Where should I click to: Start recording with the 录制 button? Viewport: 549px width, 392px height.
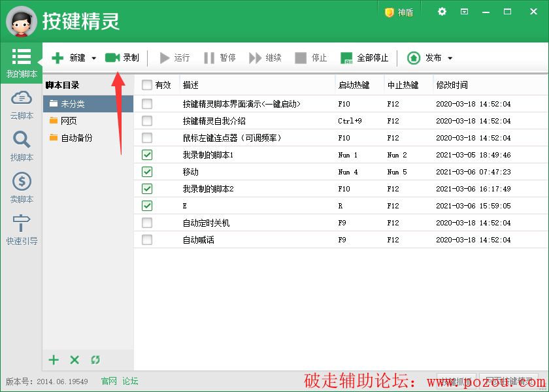[x=122, y=57]
